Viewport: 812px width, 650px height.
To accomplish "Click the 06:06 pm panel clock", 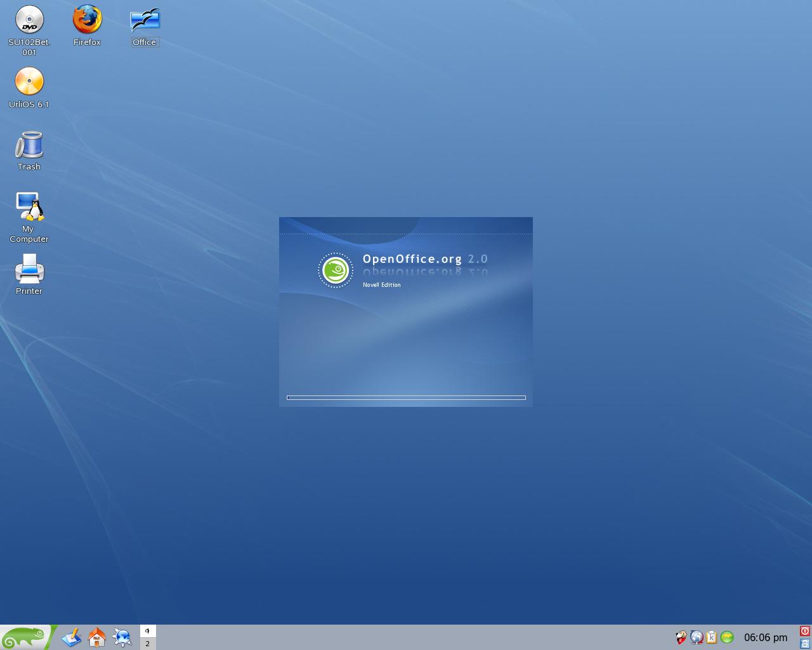I will coord(766,637).
